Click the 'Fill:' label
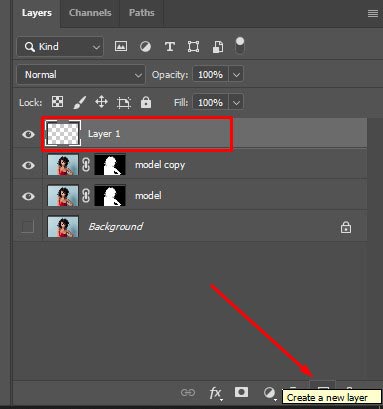Screen dimensions: 383x409 click(x=181, y=102)
